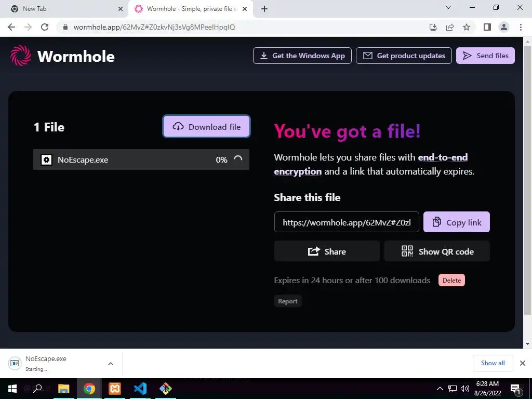The width and height of the screenshot is (532, 399).
Task: Reload the Wormhole page
Action: click(x=45, y=27)
